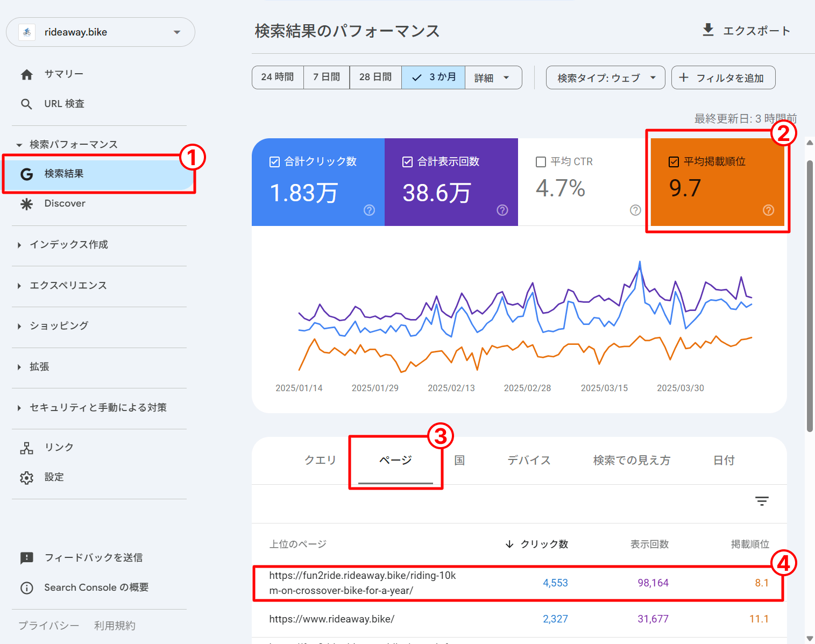Open the 詳細 date dropdown
Screen dimensions: 815x644
(493, 77)
